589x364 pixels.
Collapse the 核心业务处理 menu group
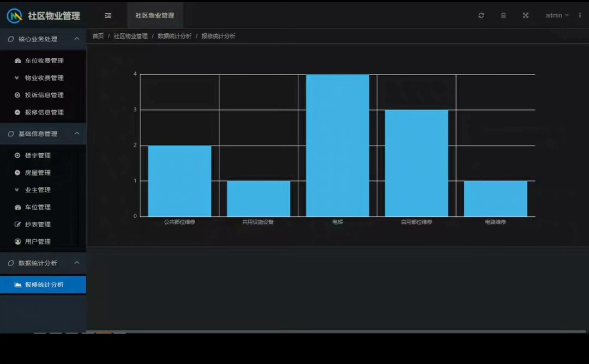pyautogui.click(x=43, y=39)
